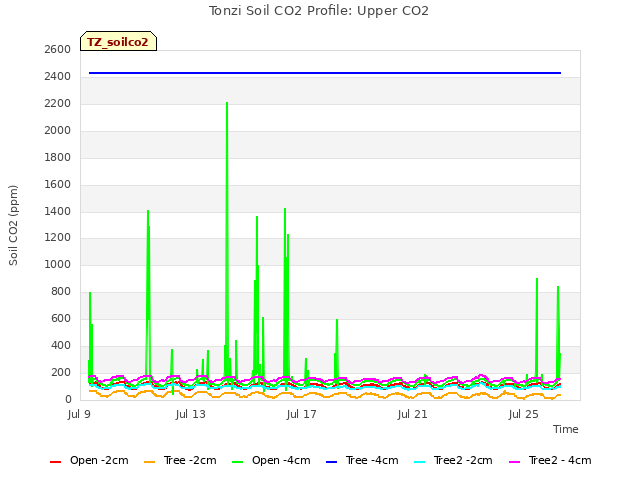Click the 0 y-axis tick label
The width and height of the screenshot is (640, 480).
pos(68,399)
